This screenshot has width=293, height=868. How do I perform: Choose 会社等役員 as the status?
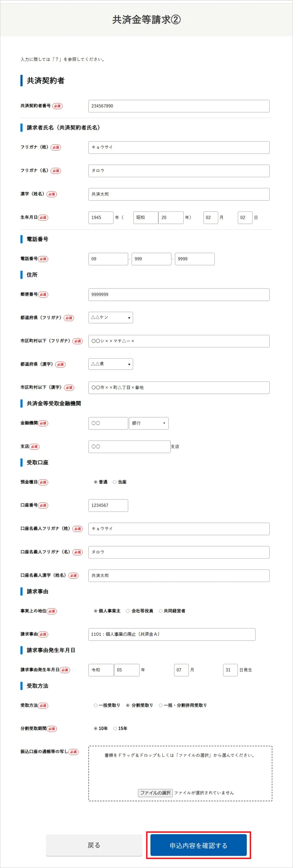click(x=128, y=611)
